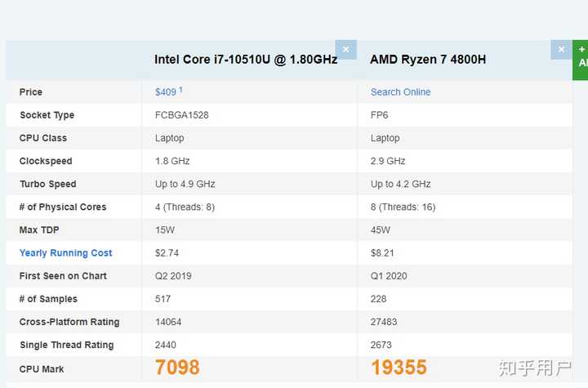This screenshot has height=388, width=588.
Task: Select Laptop under the Intel column
Action: point(170,138)
